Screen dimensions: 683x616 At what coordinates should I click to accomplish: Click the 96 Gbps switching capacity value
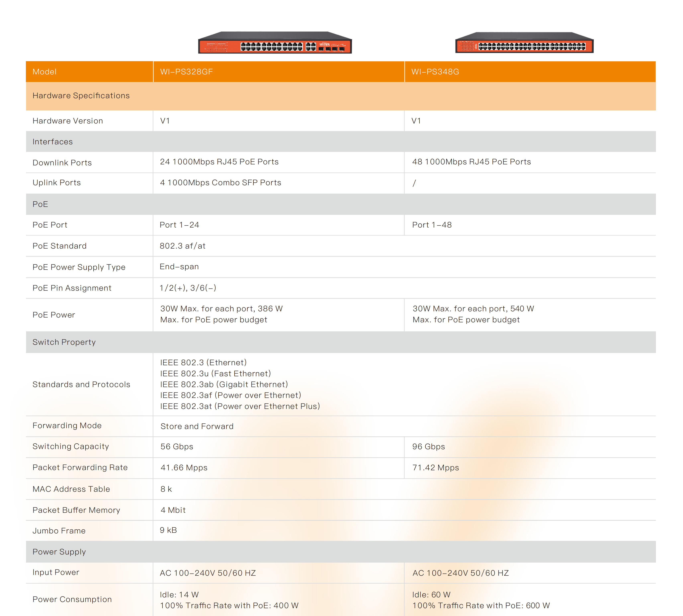(x=428, y=447)
